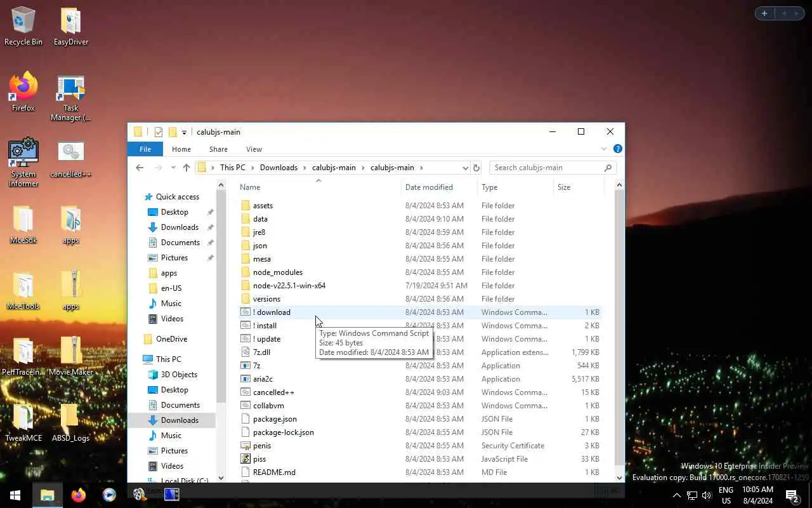Viewport: 812px width, 508px height.
Task: Refresh the calubjs-main folder view
Action: tap(476, 168)
